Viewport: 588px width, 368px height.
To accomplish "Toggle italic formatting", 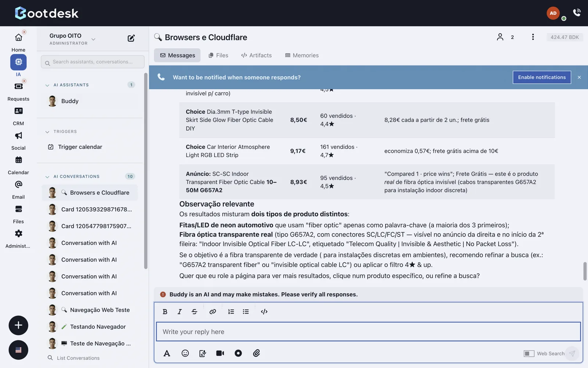I will point(180,312).
